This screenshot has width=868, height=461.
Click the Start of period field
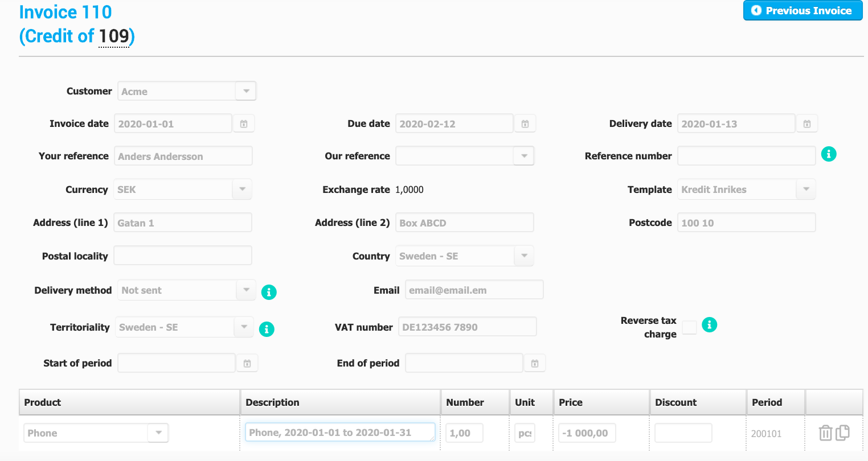[x=177, y=363]
